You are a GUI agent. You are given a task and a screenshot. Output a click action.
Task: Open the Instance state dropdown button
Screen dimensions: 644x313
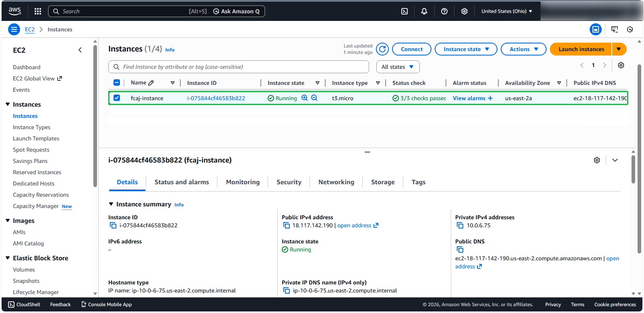pyautogui.click(x=466, y=49)
